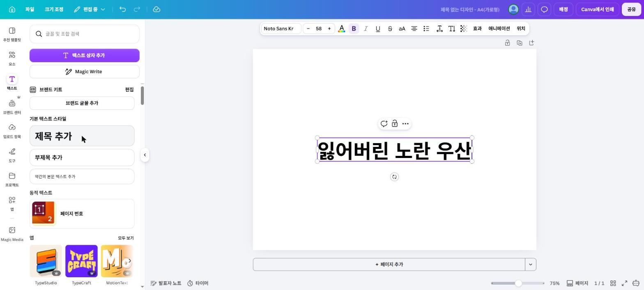Viewport: 644px width, 290px height.
Task: Click the font search field
Action: click(85, 34)
